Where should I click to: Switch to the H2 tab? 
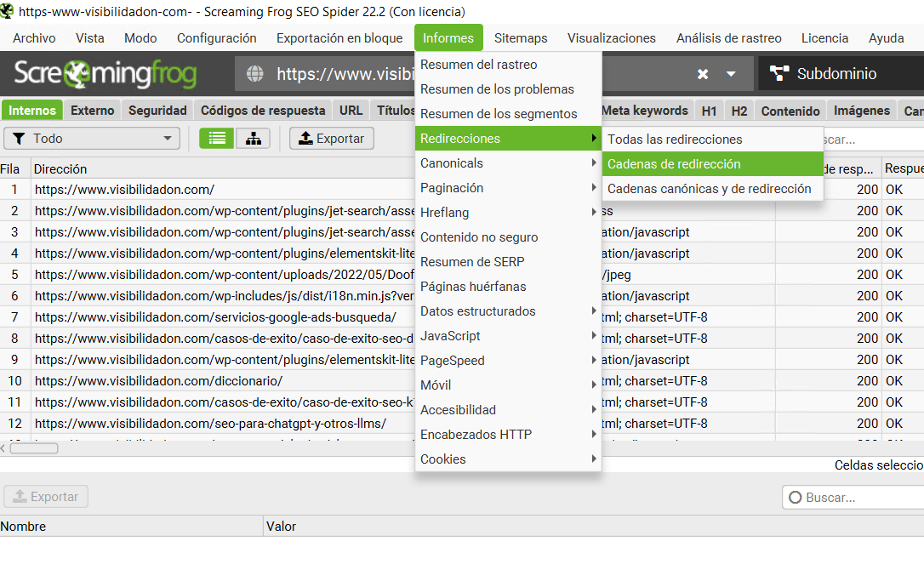[x=739, y=111]
